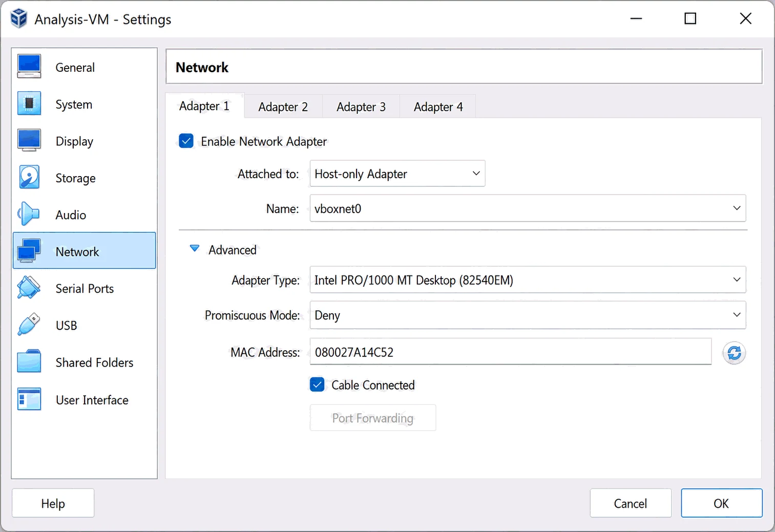This screenshot has width=775, height=532.
Task: Select the USB label in sidebar
Action: click(66, 326)
